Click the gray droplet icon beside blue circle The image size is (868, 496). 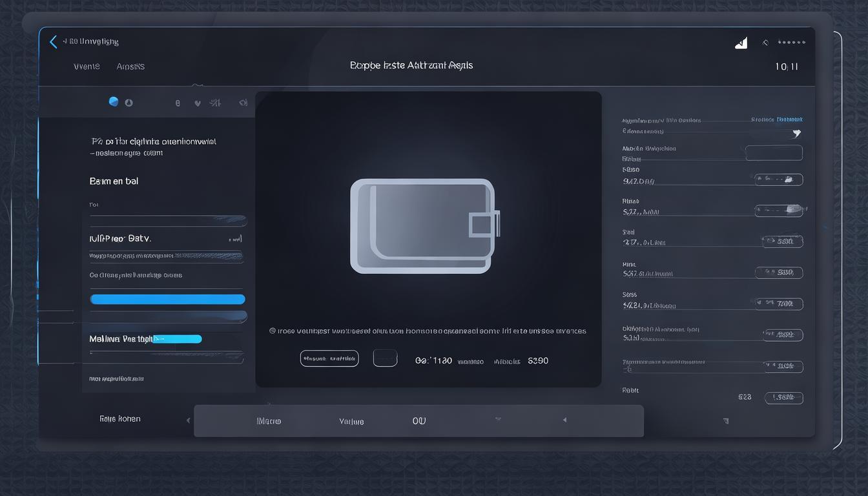[x=129, y=103]
